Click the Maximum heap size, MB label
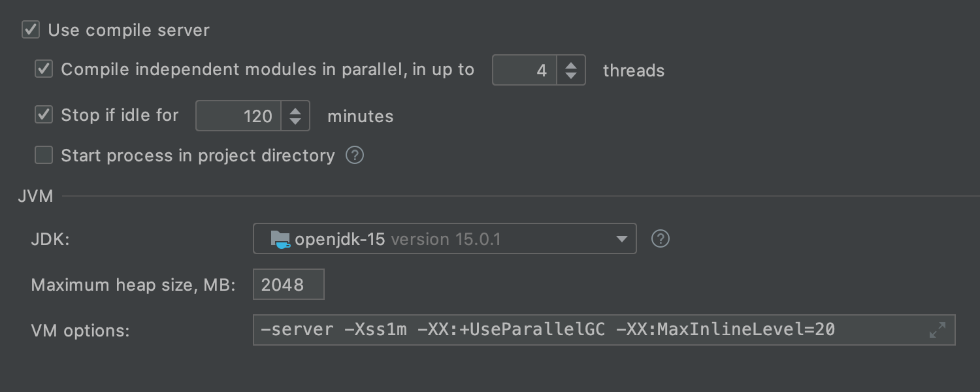The image size is (980, 392). coord(133,286)
